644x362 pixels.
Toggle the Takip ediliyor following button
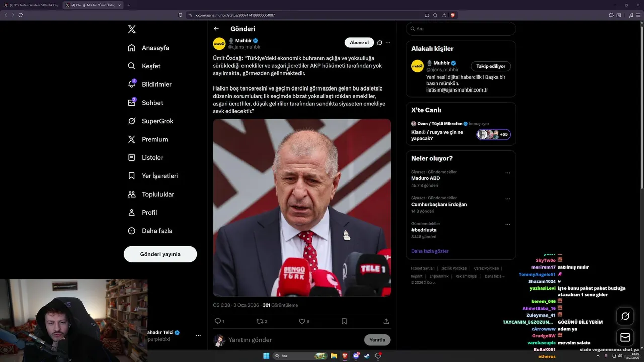click(491, 66)
